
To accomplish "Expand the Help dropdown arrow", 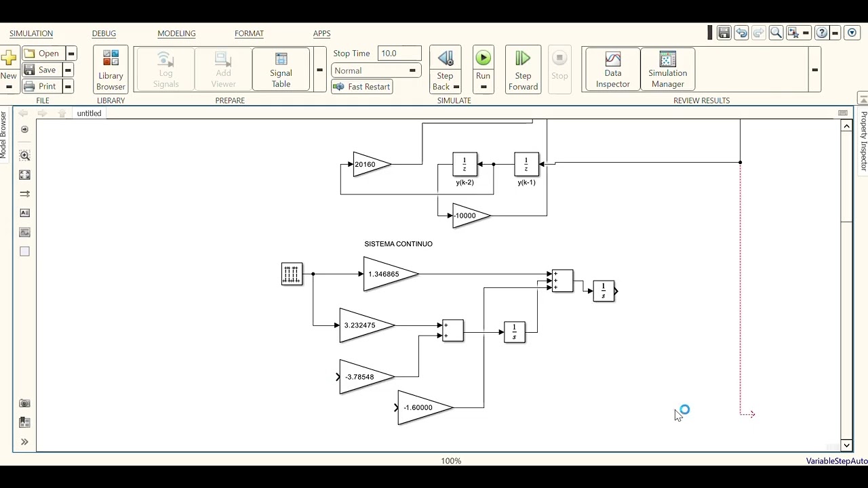I will (835, 33).
